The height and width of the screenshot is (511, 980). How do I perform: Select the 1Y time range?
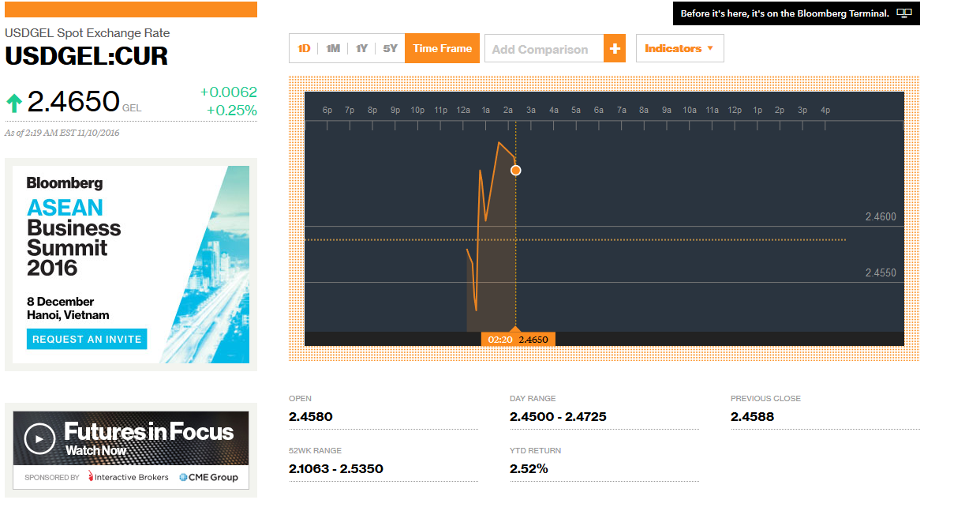click(361, 48)
